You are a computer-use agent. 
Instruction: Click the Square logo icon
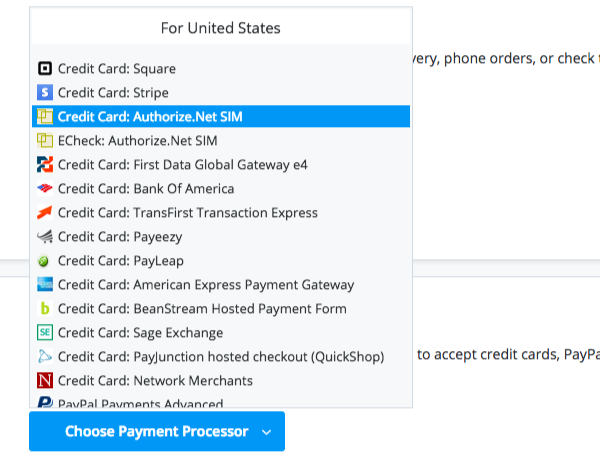tap(44, 69)
